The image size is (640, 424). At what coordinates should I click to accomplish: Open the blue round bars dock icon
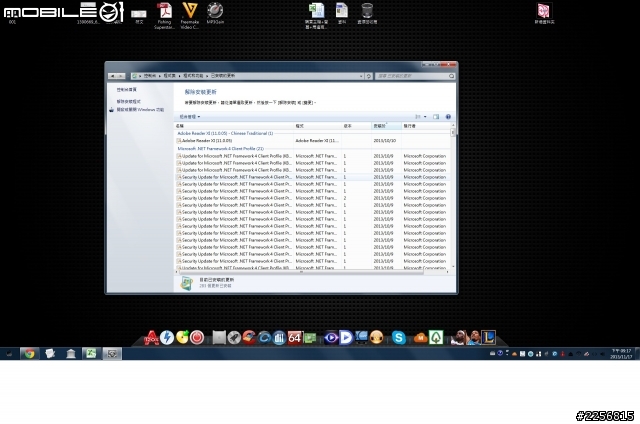279,338
